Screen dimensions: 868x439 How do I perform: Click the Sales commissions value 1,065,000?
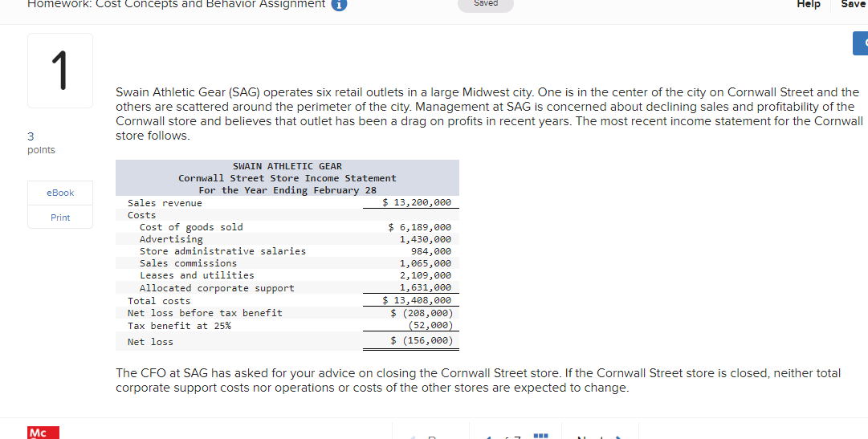click(x=425, y=263)
